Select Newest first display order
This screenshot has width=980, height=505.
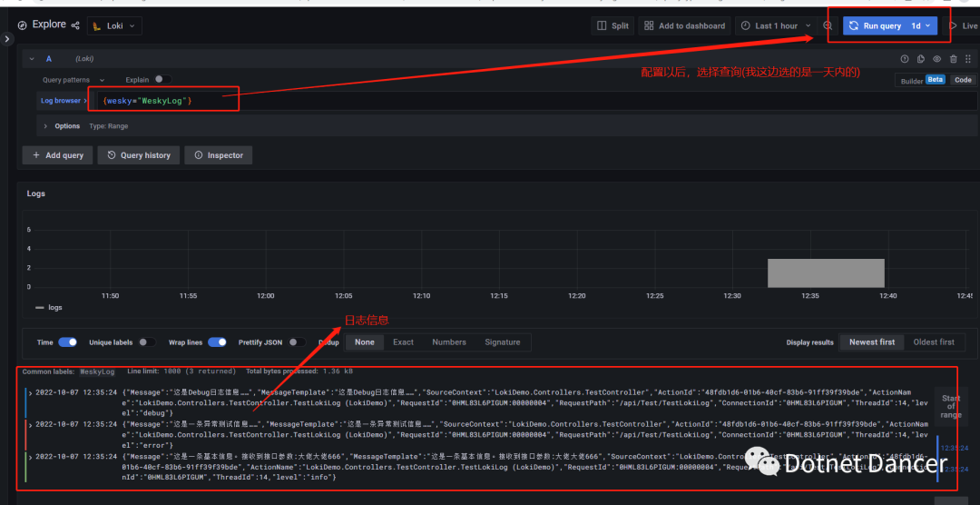pyautogui.click(x=872, y=342)
